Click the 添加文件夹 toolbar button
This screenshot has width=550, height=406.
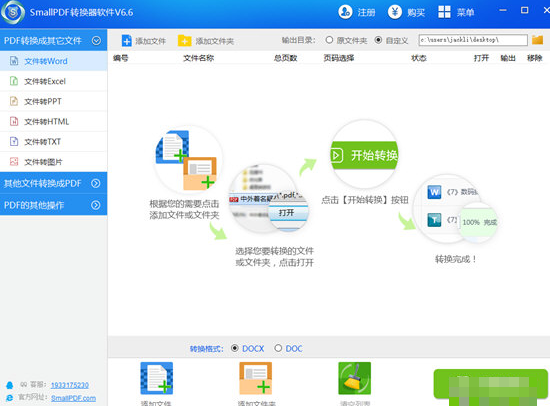click(206, 41)
